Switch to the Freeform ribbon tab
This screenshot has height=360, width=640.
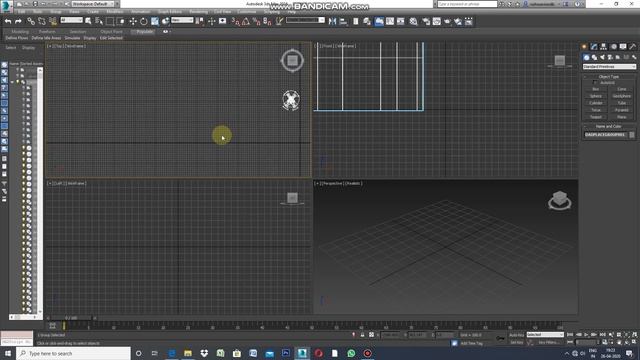[47, 31]
